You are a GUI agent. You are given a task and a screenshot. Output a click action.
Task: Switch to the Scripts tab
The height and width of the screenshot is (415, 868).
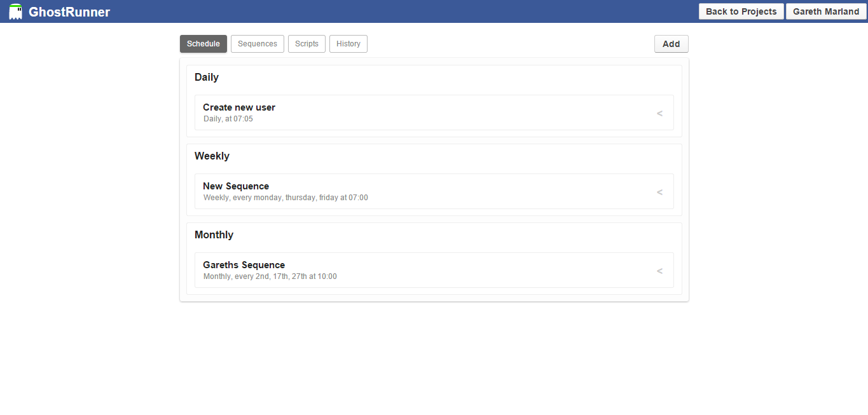coord(307,43)
